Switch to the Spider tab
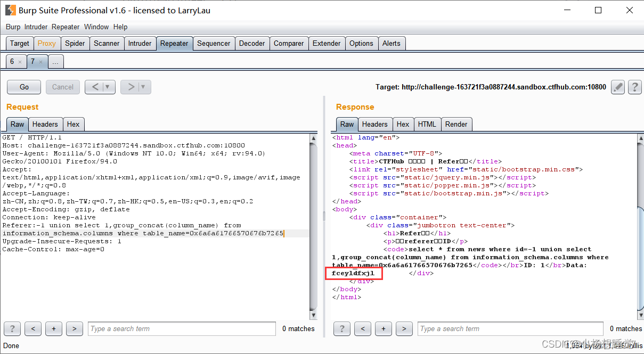The height and width of the screenshot is (354, 644). [75, 44]
